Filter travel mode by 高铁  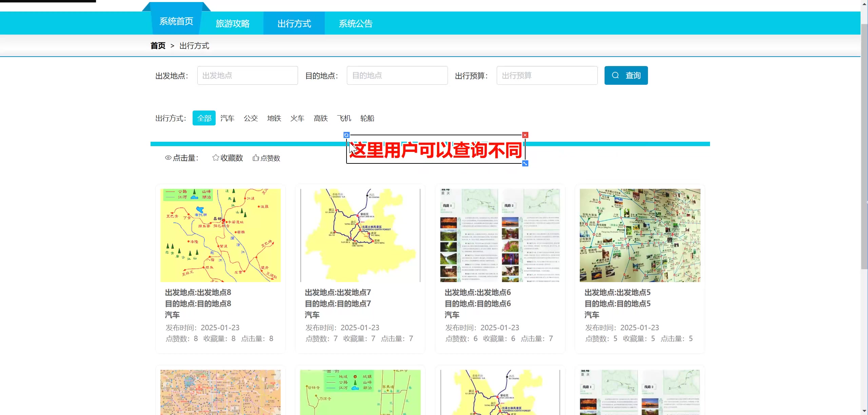coord(321,118)
